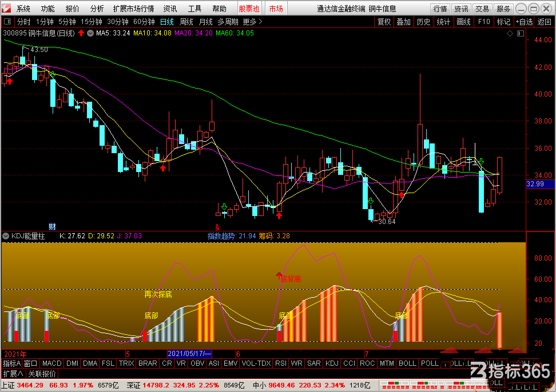Viewport: 556px width, 392px height.
Task: Switch to the OBV indicator tab
Action: point(197,363)
